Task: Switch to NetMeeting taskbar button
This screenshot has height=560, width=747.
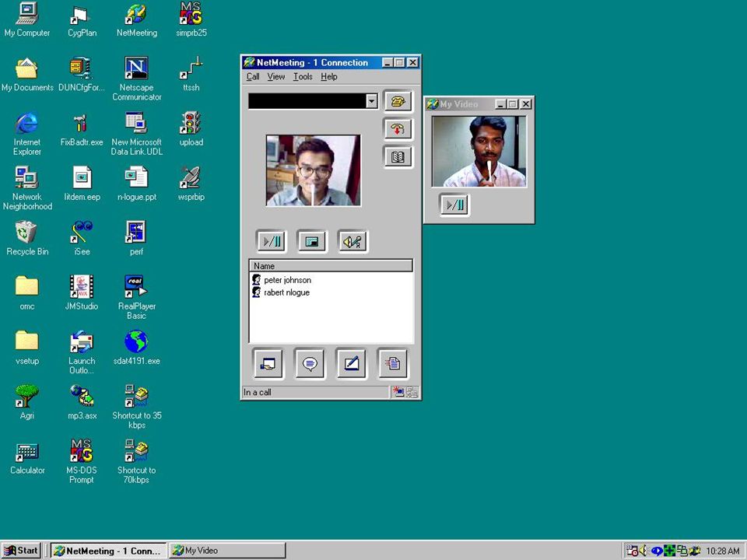Action: click(109, 551)
